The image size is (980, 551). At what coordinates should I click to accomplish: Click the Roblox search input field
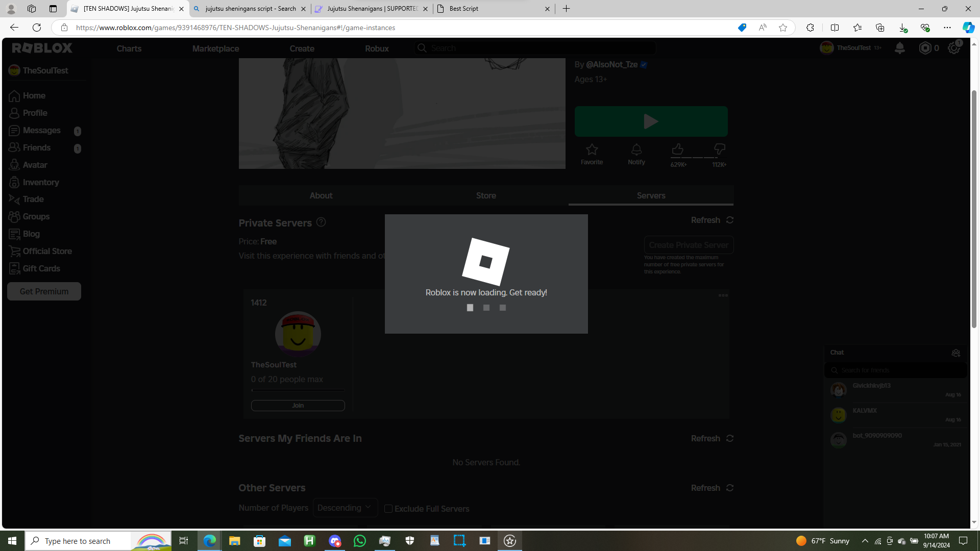pyautogui.click(x=536, y=48)
